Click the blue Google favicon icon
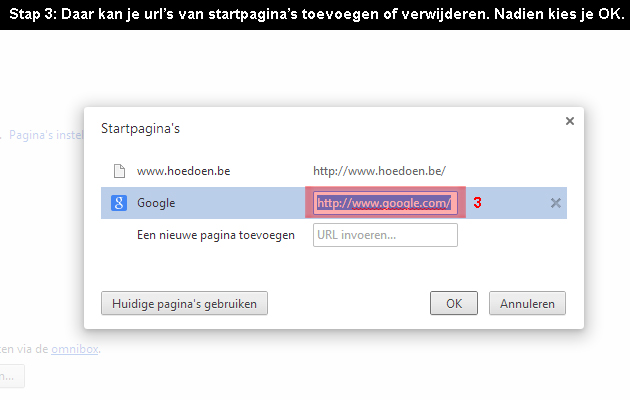The height and width of the screenshot is (400, 630). [x=119, y=203]
